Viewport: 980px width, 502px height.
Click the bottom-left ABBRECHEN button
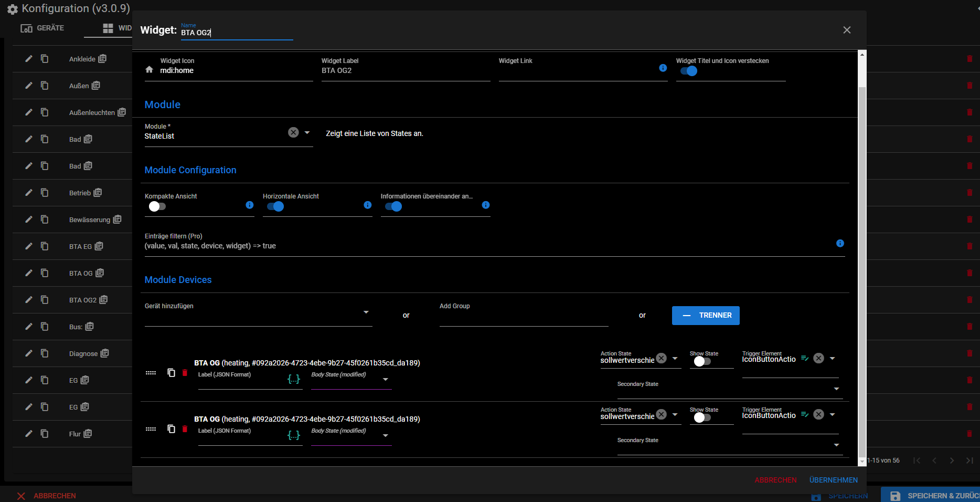coord(46,496)
